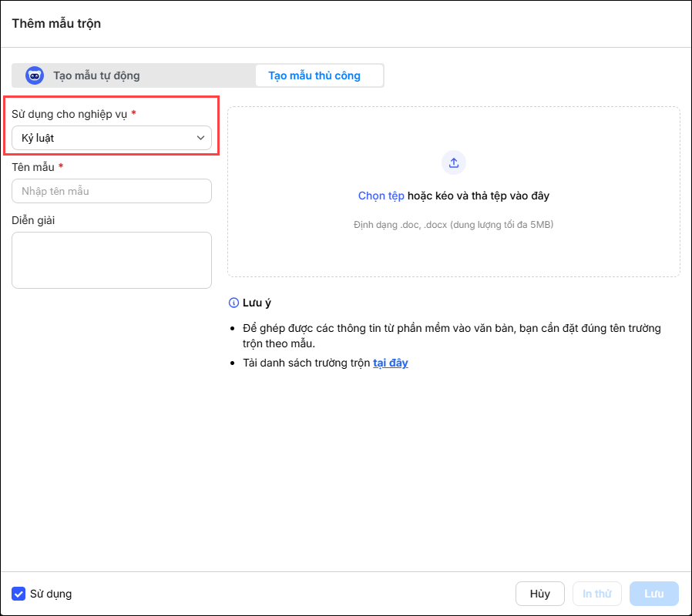Click the Sử dụng checkbox label text
The width and height of the screenshot is (692, 616).
coord(51,594)
